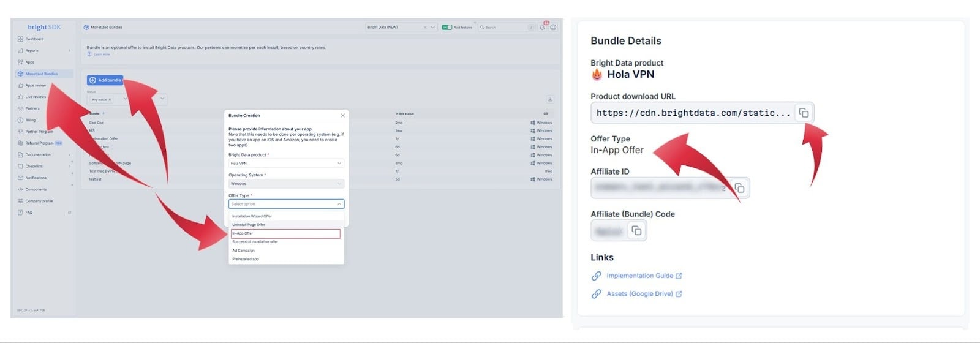Open Company profile in the sidebar

(39, 201)
